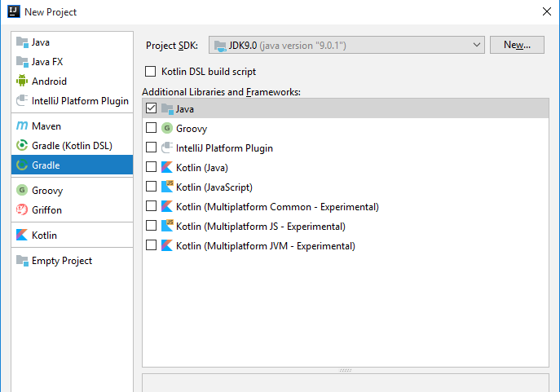Check the IntelliJ Platform Plugin checkbox
The height and width of the screenshot is (392, 560).
click(x=151, y=147)
